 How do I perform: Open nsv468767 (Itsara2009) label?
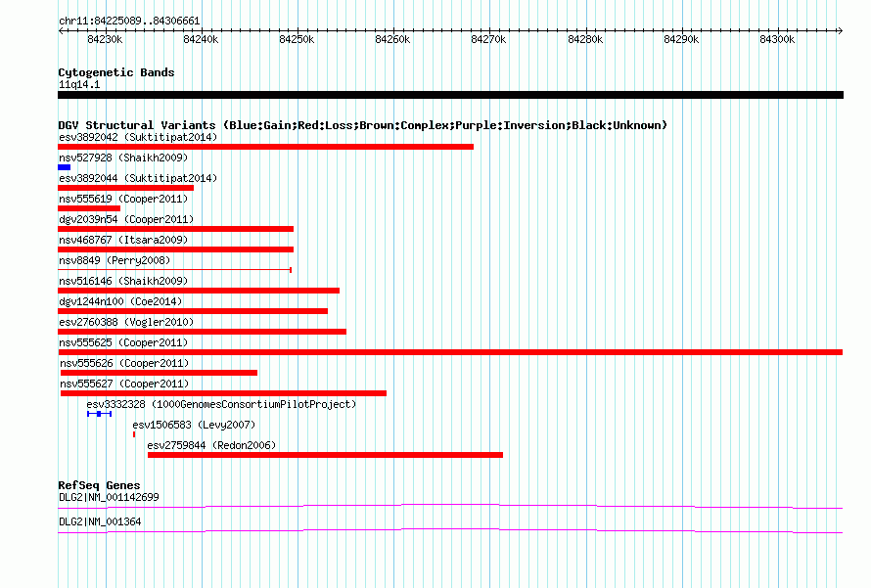123,240
